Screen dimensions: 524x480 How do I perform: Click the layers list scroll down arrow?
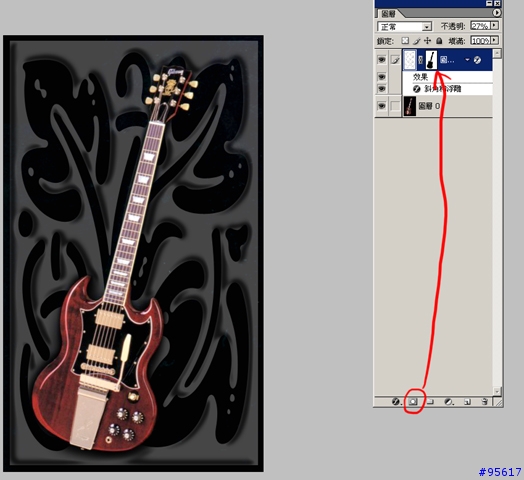[497, 391]
